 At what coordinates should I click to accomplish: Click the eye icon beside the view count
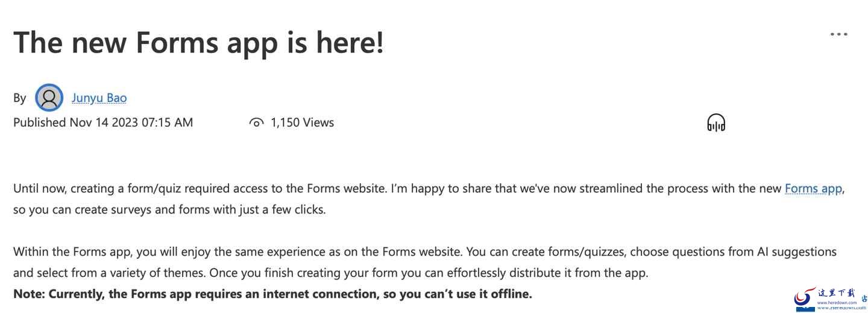pyautogui.click(x=256, y=123)
